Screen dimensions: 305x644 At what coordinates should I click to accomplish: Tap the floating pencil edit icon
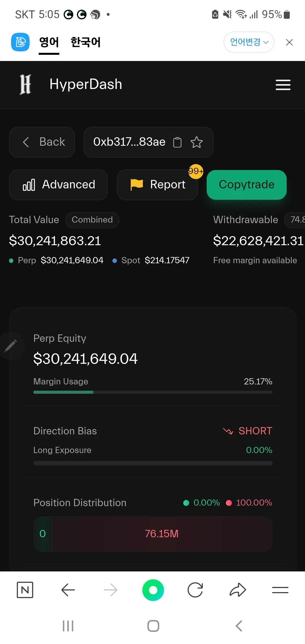pyautogui.click(x=11, y=346)
